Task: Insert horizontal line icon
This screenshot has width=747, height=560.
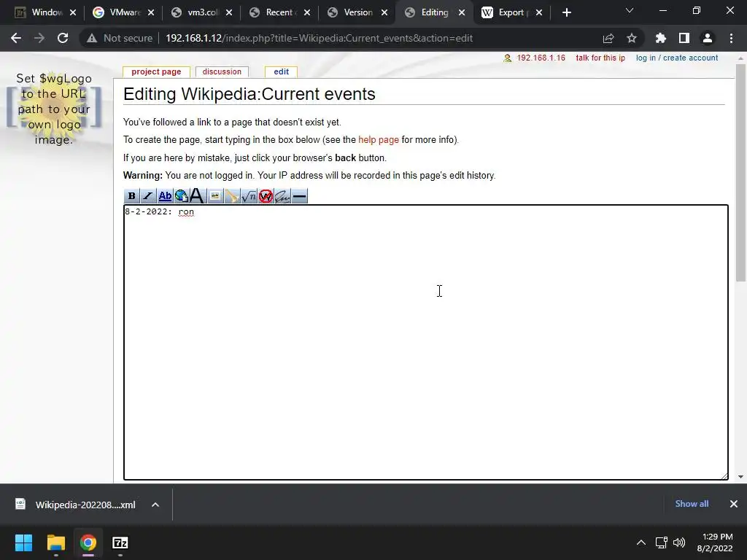Action: tap(299, 196)
